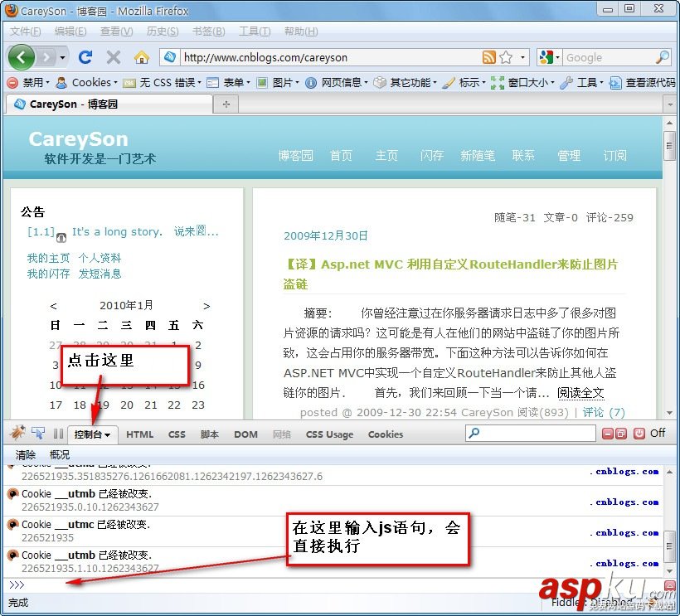This screenshot has height=616, width=680.
Task: Switch to the Firebug HTML tab
Action: [139, 434]
